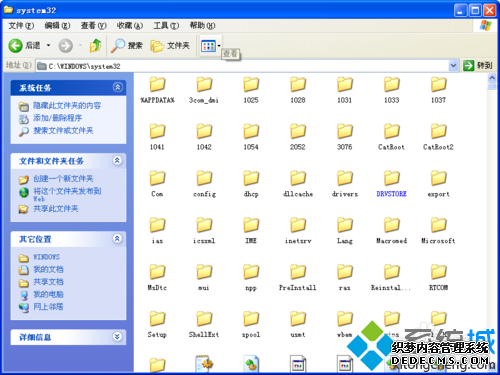Select the PreInstall folder
This screenshot has height=375, width=500.
(298, 277)
